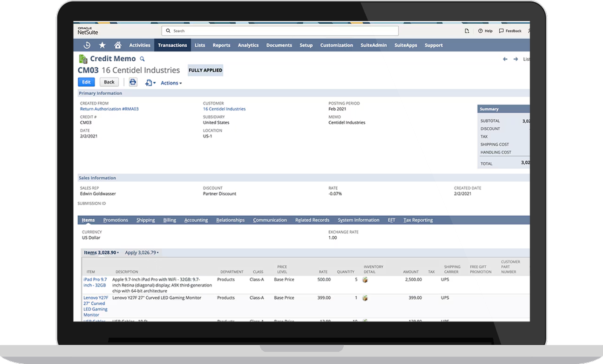Viewport: 603px width, 364px height.
Task: Click the Oracle NetSuite logo
Action: [88, 31]
